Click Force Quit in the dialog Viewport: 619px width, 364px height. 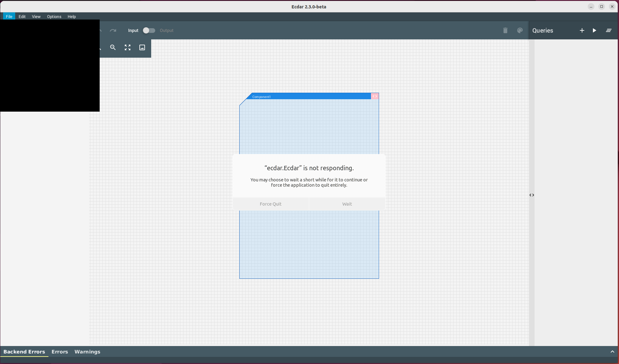[271, 204]
